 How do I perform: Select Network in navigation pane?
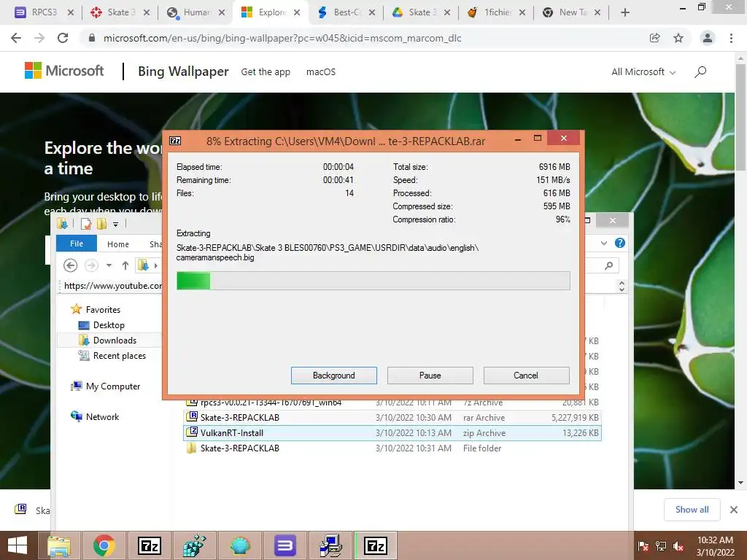[95, 416]
